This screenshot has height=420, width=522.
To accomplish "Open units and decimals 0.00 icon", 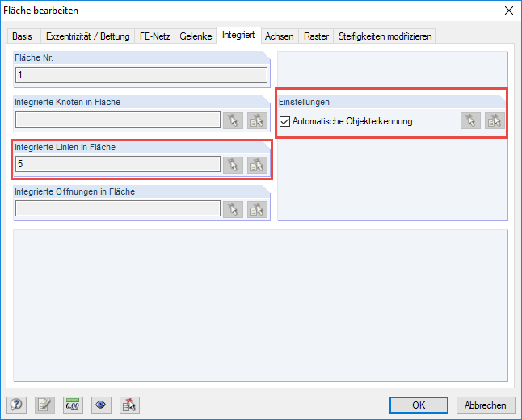I will tap(73, 405).
